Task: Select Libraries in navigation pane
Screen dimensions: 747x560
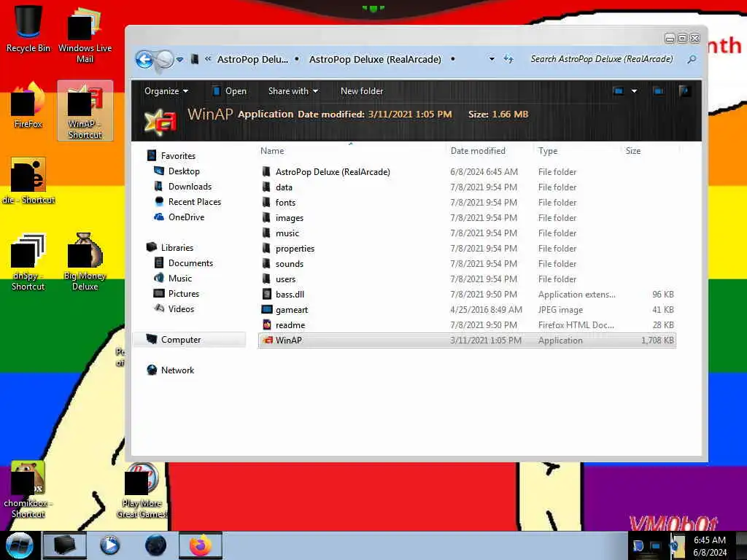Action: click(x=177, y=248)
